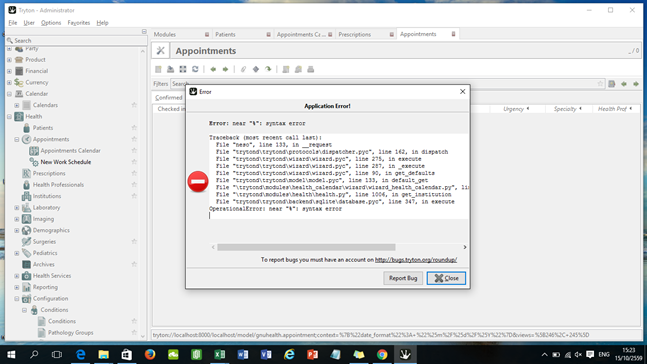Switch to the Modules tab

(181, 34)
